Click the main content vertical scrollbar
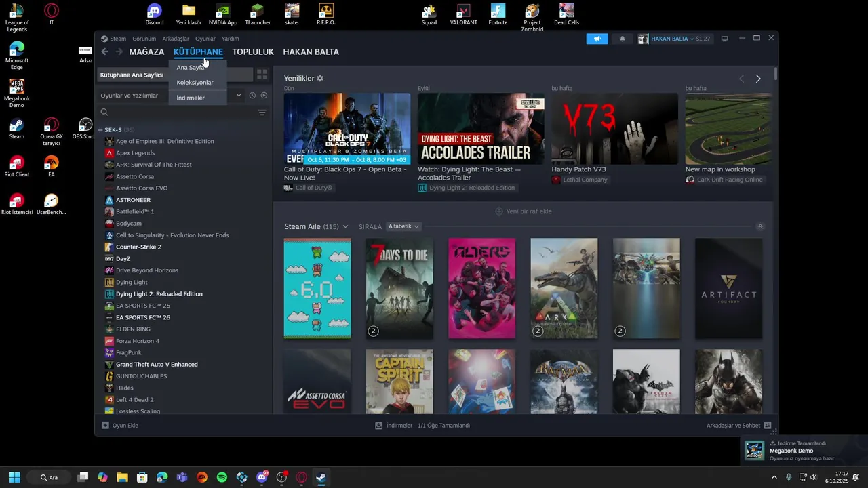Screen dimensions: 868x488 point(775,74)
